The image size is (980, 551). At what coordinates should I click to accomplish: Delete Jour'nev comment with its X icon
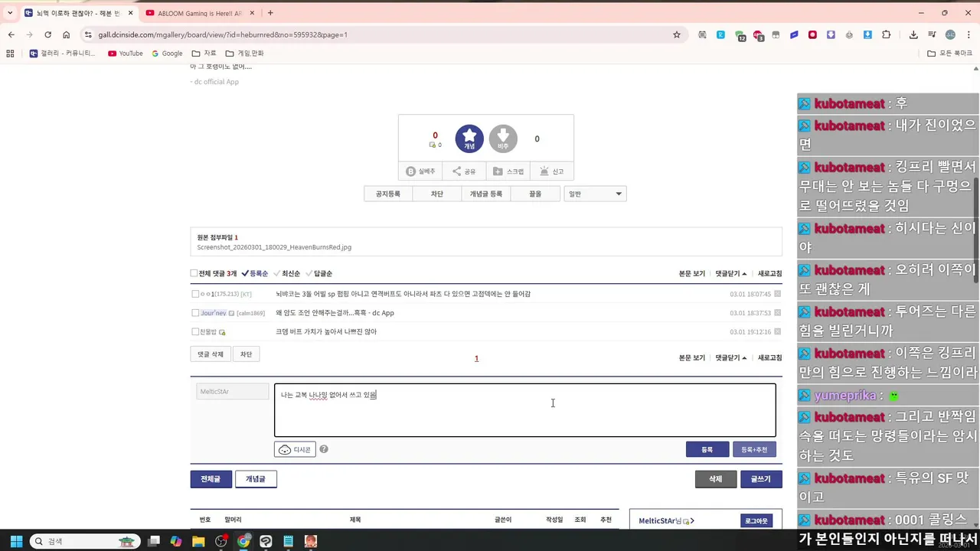point(778,313)
